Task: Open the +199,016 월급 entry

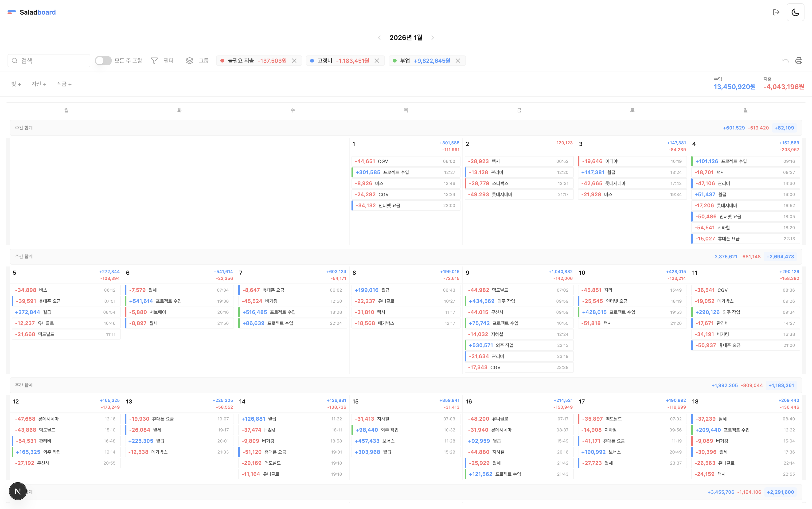Action: (406, 290)
